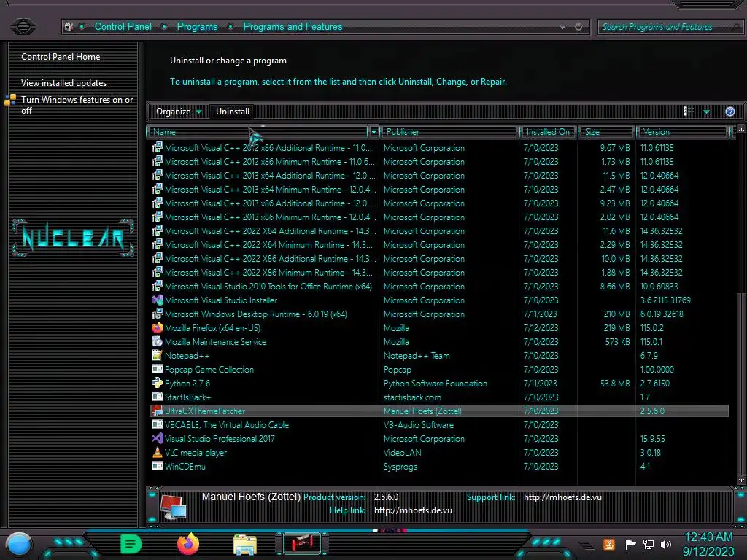The image size is (747, 560).
Task: Click the startisback.com publisher cell
Action: [413, 397]
